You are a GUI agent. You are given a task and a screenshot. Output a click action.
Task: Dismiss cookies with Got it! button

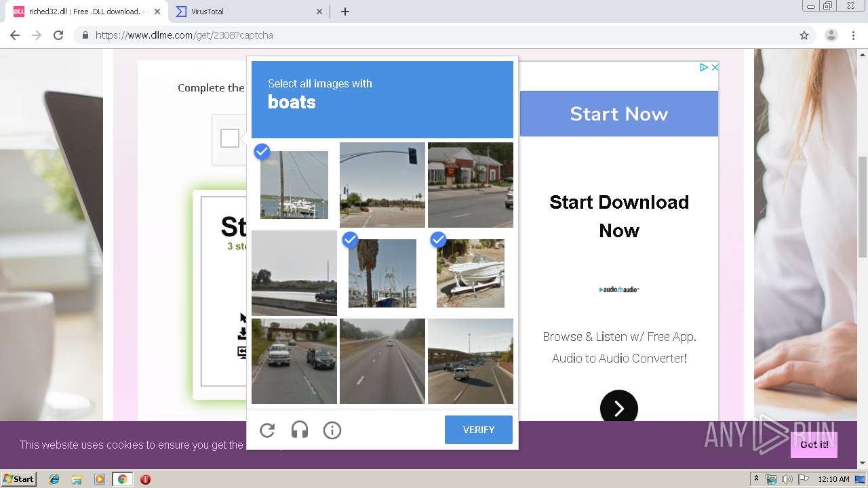814,445
